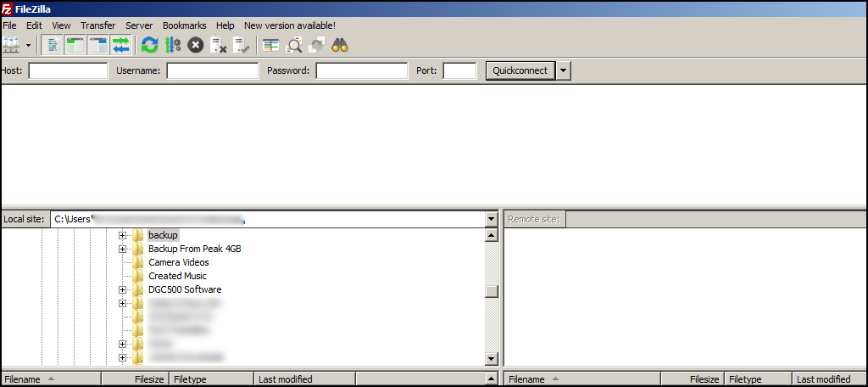Select the DGC500 Software folder

[185, 289]
